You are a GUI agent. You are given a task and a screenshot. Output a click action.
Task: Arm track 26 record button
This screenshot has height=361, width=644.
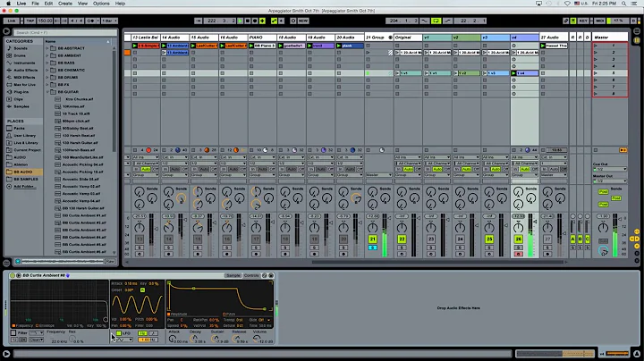click(518, 255)
